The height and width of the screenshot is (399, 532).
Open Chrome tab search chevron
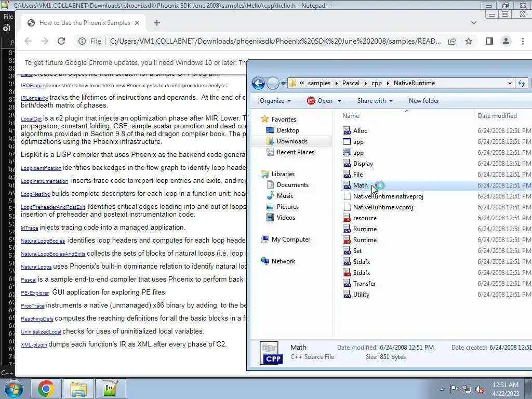point(474,23)
